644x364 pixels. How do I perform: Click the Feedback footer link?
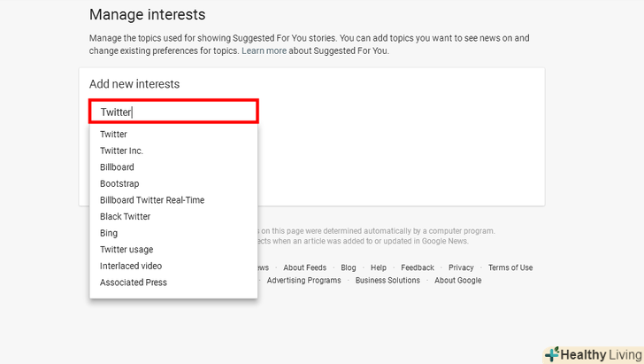click(418, 267)
